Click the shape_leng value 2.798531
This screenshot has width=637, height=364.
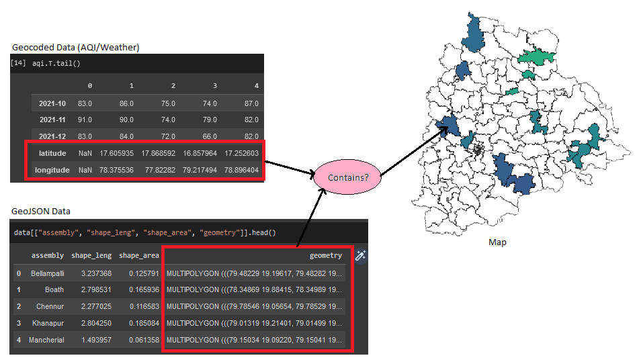96,289
